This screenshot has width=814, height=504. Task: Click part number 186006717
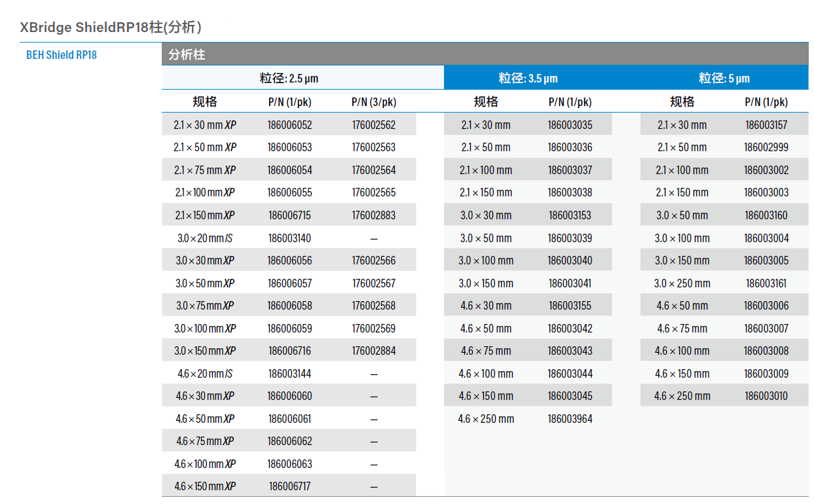pos(289,486)
